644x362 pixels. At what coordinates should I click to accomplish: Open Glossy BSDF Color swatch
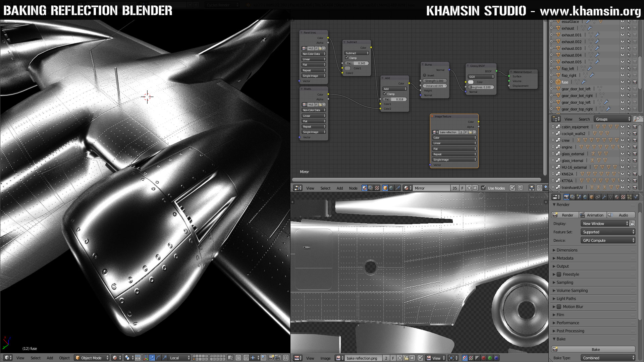coord(471,82)
